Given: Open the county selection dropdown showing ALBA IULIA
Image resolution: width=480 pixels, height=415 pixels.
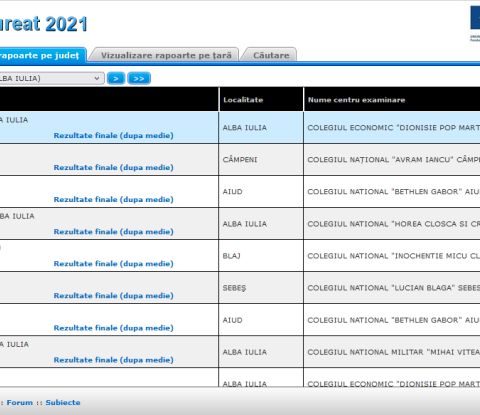Looking at the screenshot, I should (x=52, y=78).
